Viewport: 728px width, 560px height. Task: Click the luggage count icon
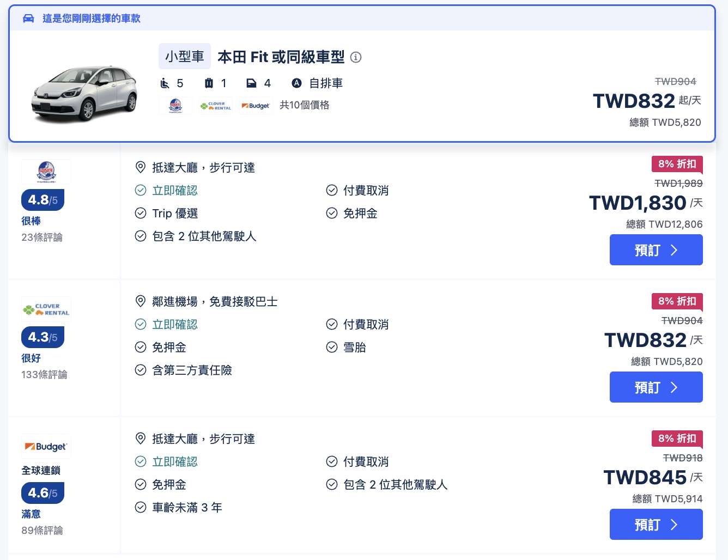[x=209, y=83]
